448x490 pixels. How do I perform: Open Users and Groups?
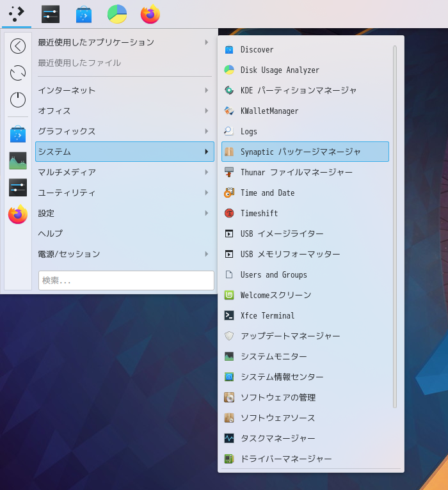pyautogui.click(x=305, y=274)
